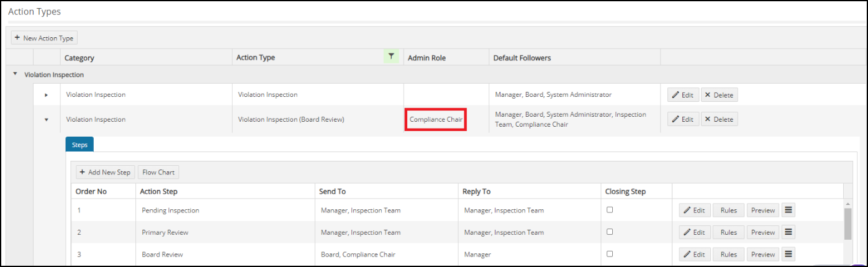This screenshot has height=267, width=868.
Task: Edit the Board Review step
Action: (694, 254)
